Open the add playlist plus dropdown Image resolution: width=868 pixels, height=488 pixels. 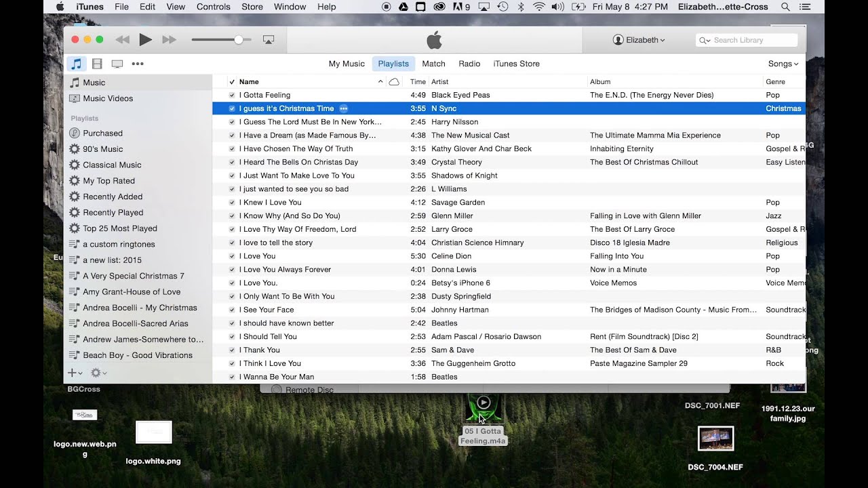(75, 373)
